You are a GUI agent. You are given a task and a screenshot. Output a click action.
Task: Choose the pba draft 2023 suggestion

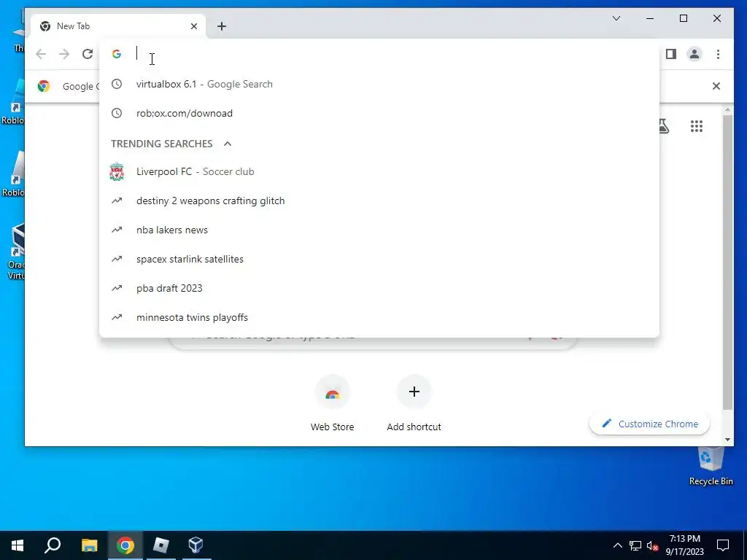pos(379,288)
